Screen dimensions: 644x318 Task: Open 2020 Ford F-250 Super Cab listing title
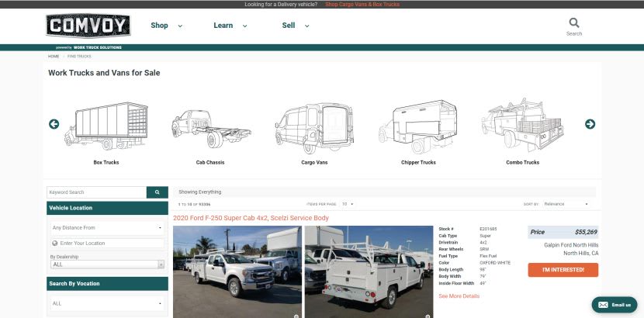click(251, 218)
